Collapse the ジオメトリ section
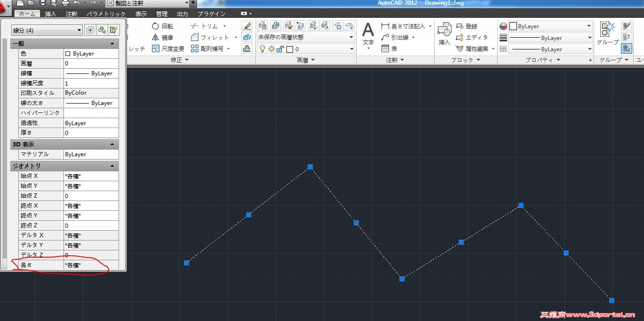This screenshot has width=644, height=321. [x=112, y=166]
